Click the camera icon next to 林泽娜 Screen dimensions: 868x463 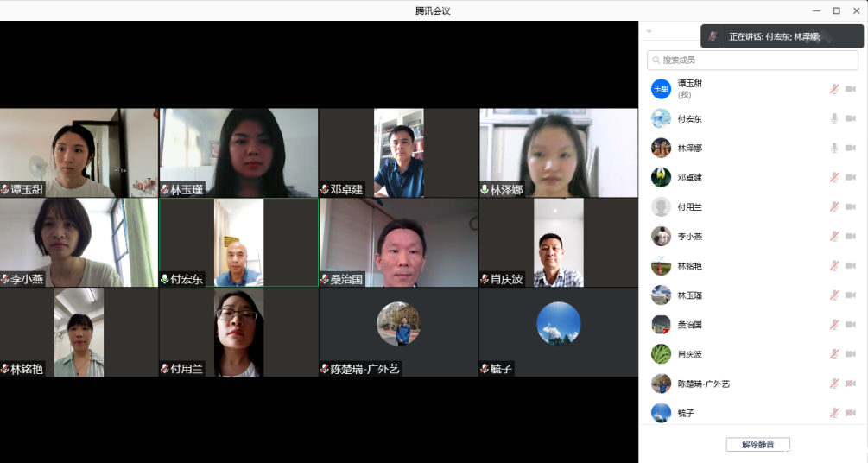[x=850, y=148]
